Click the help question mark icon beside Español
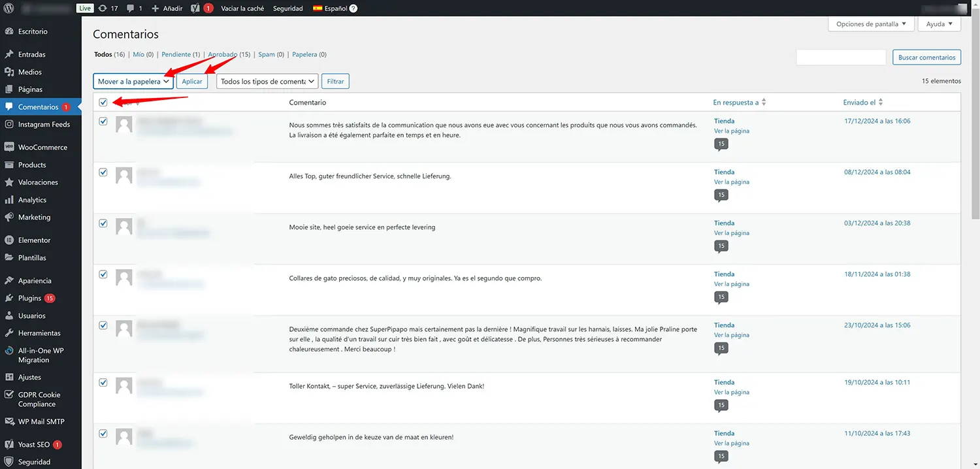This screenshot has width=980, height=469. [x=353, y=8]
